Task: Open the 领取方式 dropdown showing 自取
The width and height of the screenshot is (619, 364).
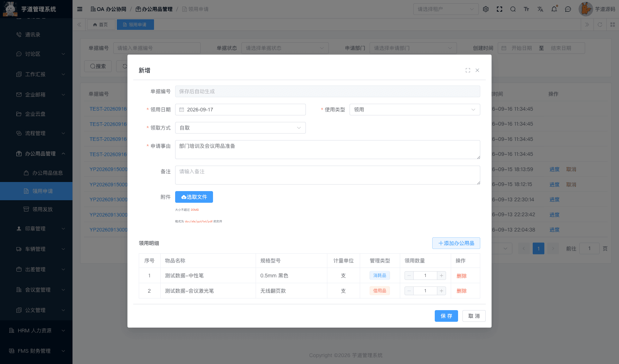Action: [x=240, y=128]
